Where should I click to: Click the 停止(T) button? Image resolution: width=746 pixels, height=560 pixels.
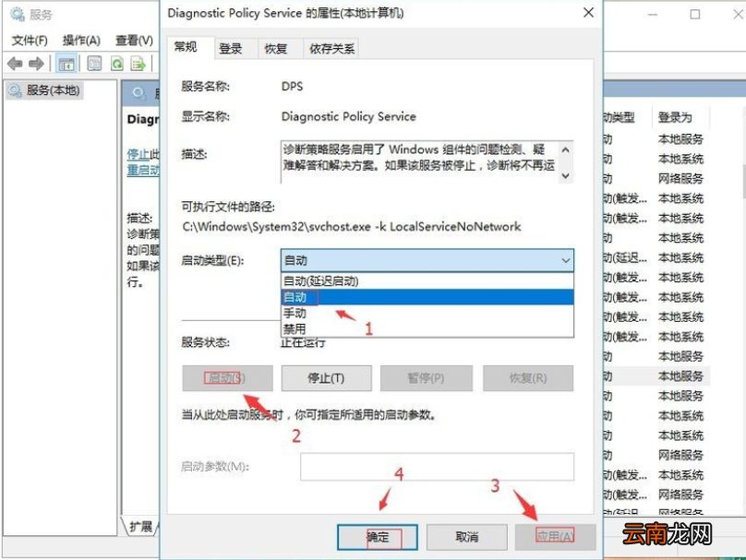[327, 378]
